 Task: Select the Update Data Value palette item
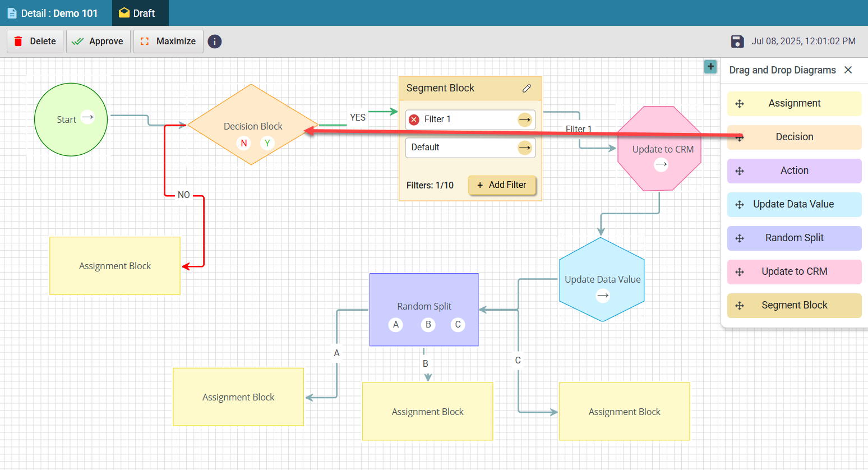(795, 205)
